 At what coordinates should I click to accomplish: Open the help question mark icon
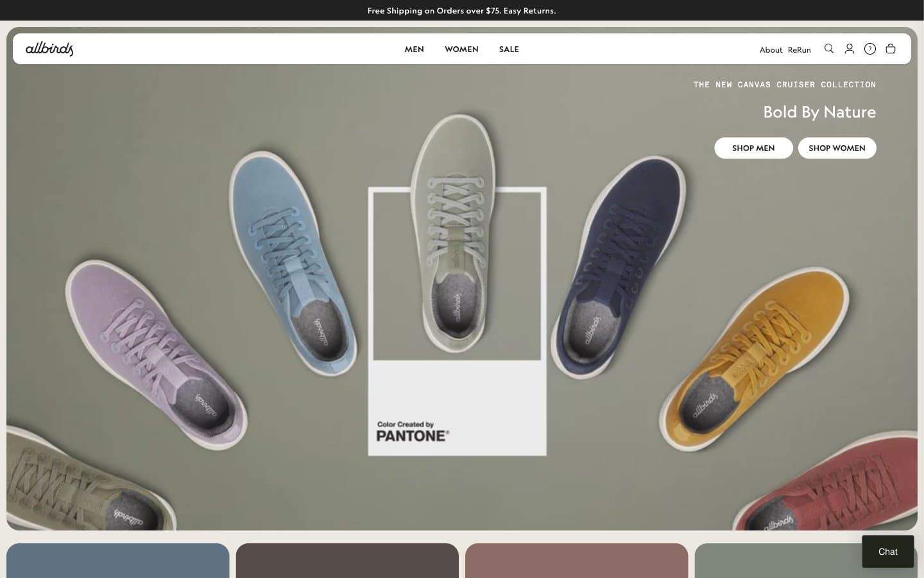tap(870, 49)
